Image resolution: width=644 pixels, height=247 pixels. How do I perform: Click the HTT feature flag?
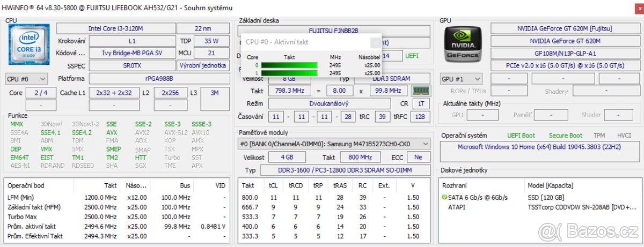click(x=141, y=158)
